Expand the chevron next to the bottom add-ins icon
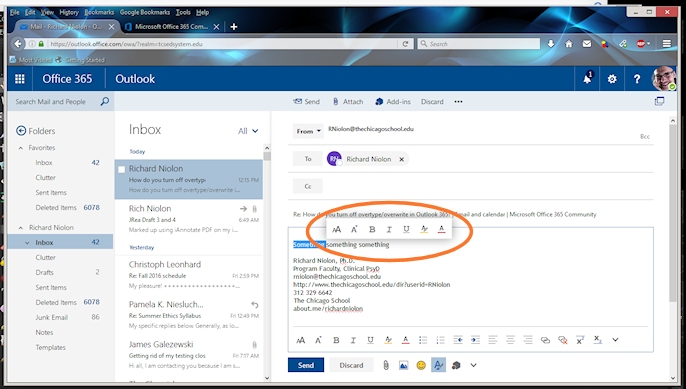The image size is (686, 389). point(473,365)
